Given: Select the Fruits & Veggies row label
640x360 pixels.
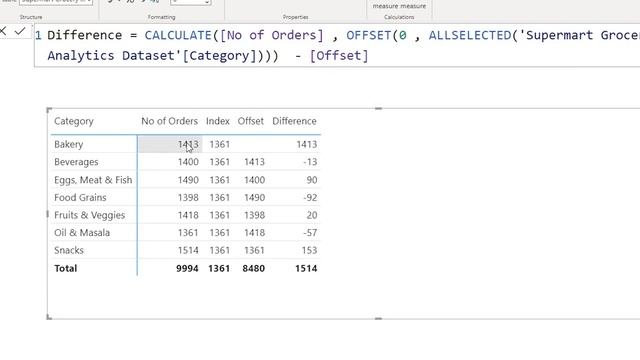Looking at the screenshot, I should (89, 215).
